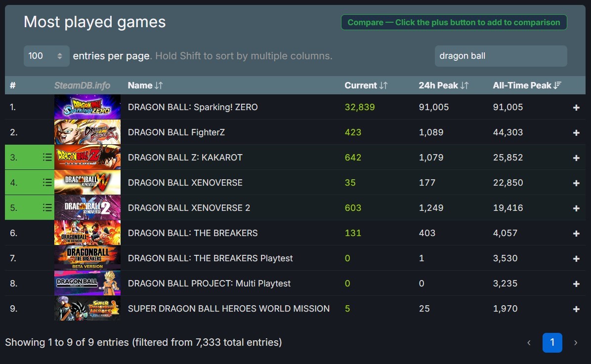
Task: Select rank number 3. highlighted cell
Action: coord(29,157)
